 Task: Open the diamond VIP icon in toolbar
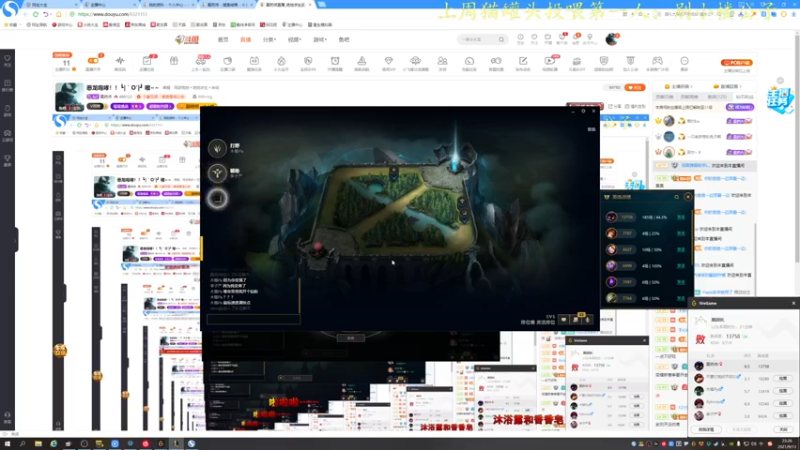pos(388,61)
